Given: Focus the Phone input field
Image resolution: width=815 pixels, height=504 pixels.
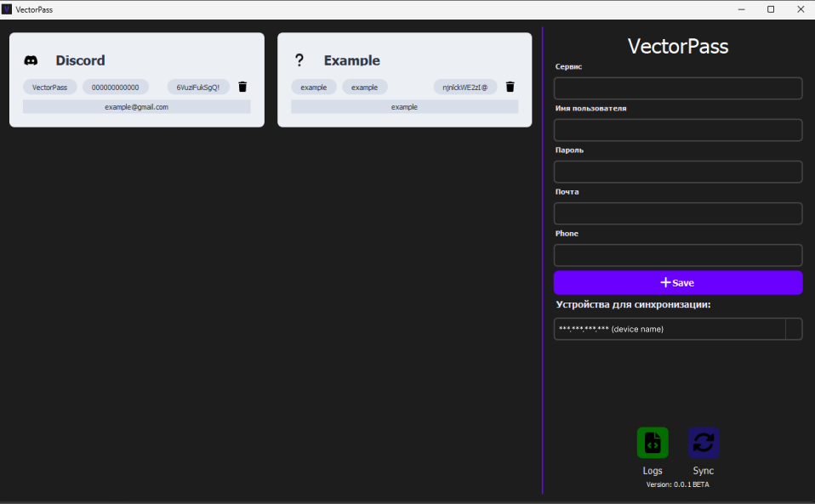Looking at the screenshot, I should pos(678,255).
